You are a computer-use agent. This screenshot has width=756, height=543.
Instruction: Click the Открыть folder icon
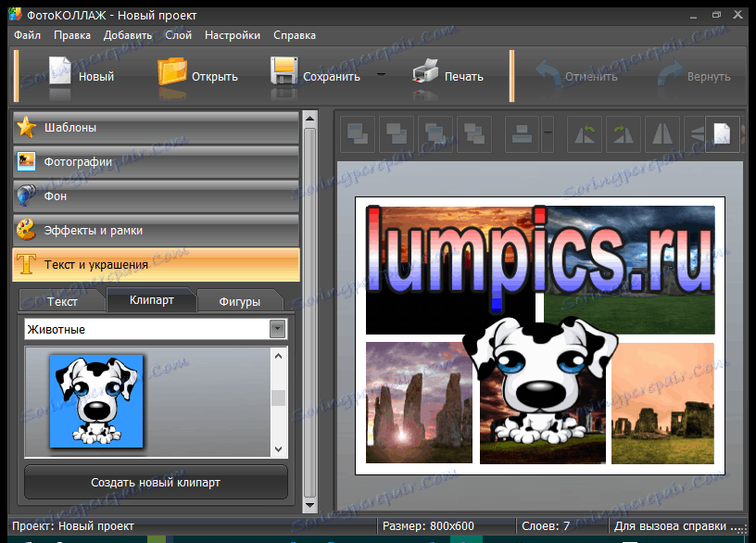click(172, 71)
